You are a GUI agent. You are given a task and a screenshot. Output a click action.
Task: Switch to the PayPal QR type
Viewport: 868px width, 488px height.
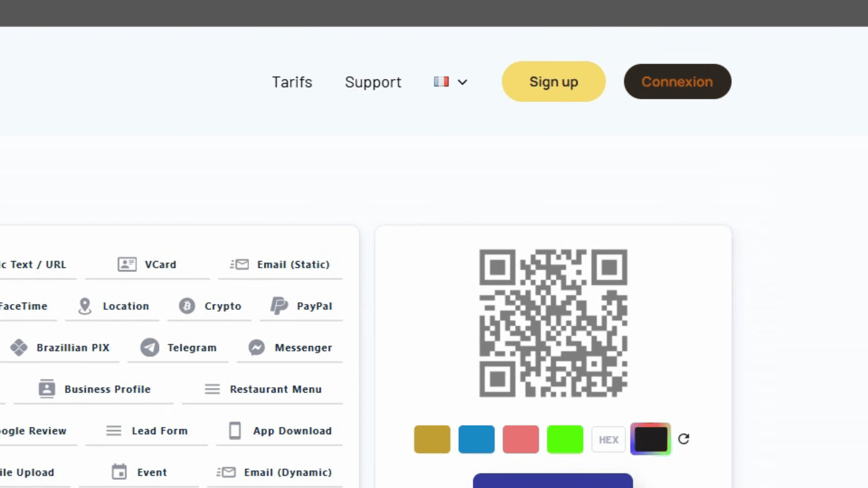point(301,306)
